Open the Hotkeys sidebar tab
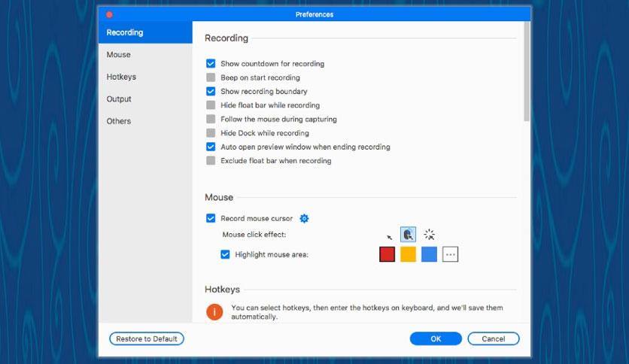The image size is (629, 364). click(145, 77)
